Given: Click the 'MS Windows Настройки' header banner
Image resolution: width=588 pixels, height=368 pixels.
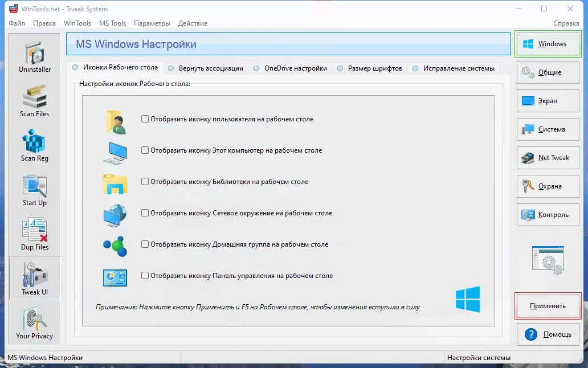Looking at the screenshot, I should click(288, 44).
